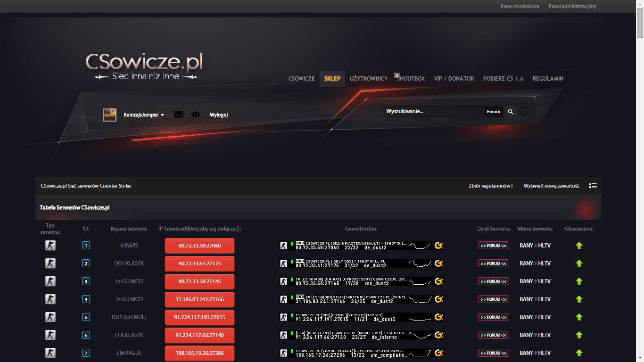
Task: Click the GameTracker logo icon in the 1# GO MOD row
Action: [439, 281]
